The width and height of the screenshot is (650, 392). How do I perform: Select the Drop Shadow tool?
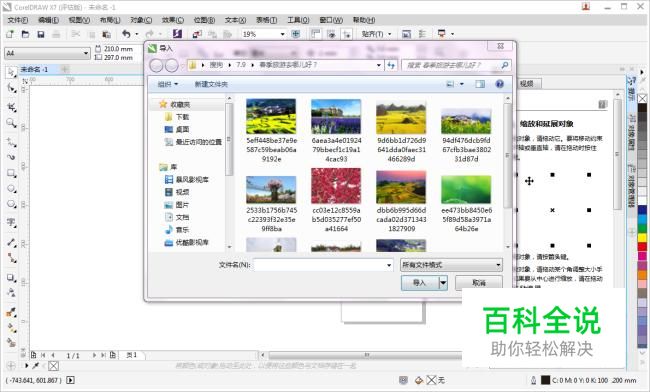pos(11,278)
